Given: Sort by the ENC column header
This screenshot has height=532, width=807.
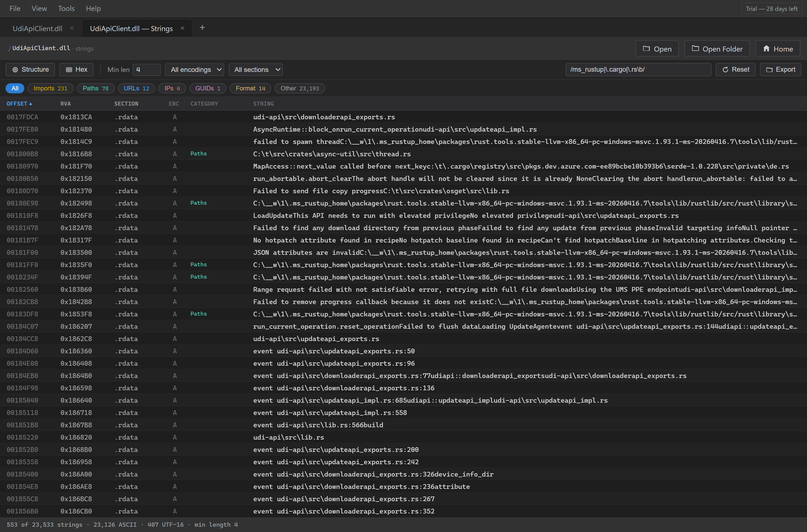Looking at the screenshot, I should point(174,104).
